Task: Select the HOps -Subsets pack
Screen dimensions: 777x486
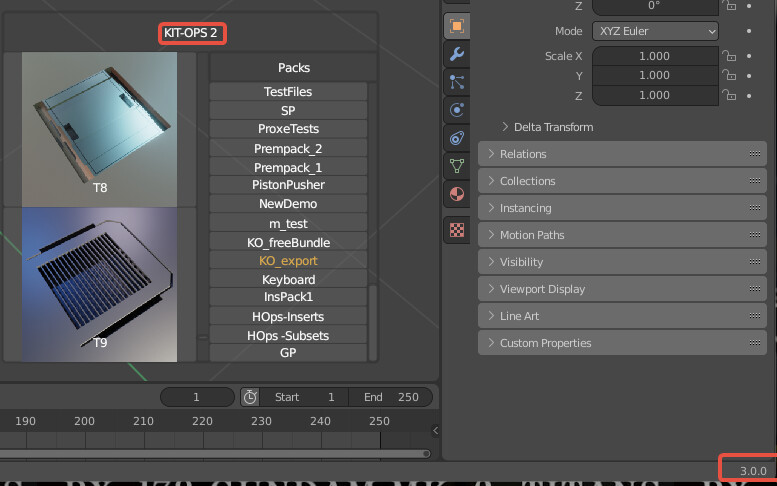Action: (288, 335)
